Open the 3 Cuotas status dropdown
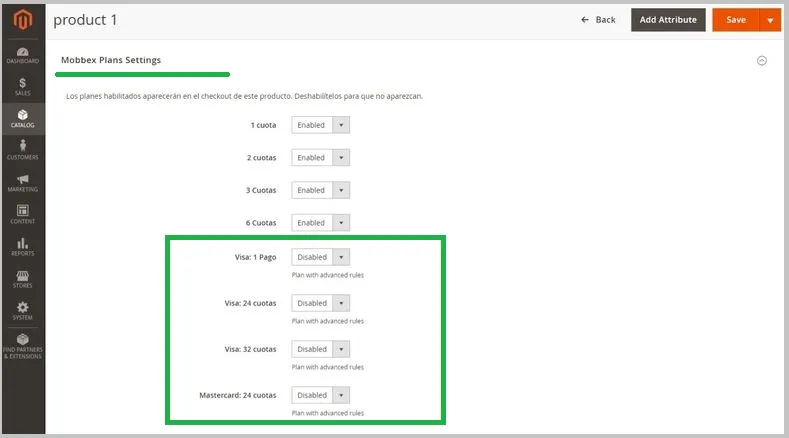Screen dimensions: 789x438 coord(321,190)
